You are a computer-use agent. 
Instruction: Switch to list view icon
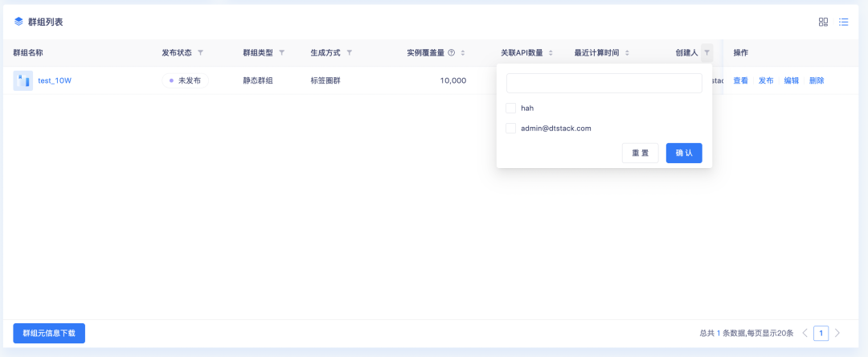[x=844, y=23]
